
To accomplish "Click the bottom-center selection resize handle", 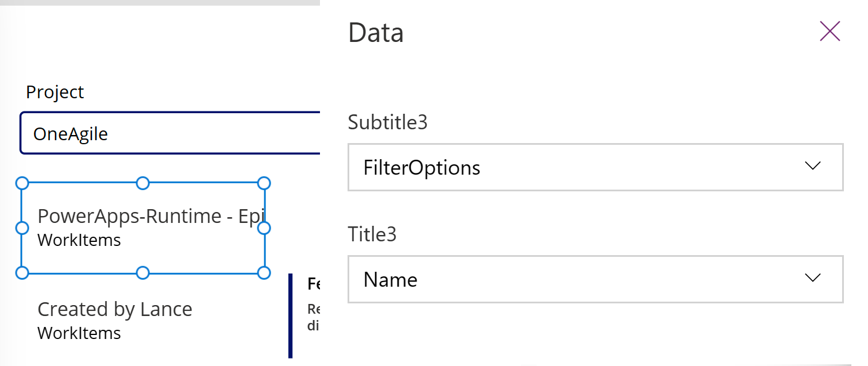I will (143, 272).
